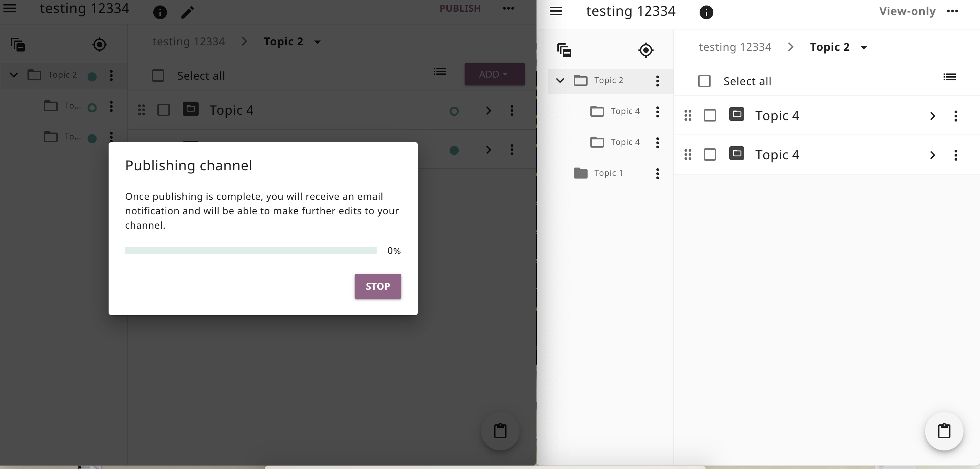
Task: Click the STOP button in publishing dialog
Action: [x=377, y=286]
